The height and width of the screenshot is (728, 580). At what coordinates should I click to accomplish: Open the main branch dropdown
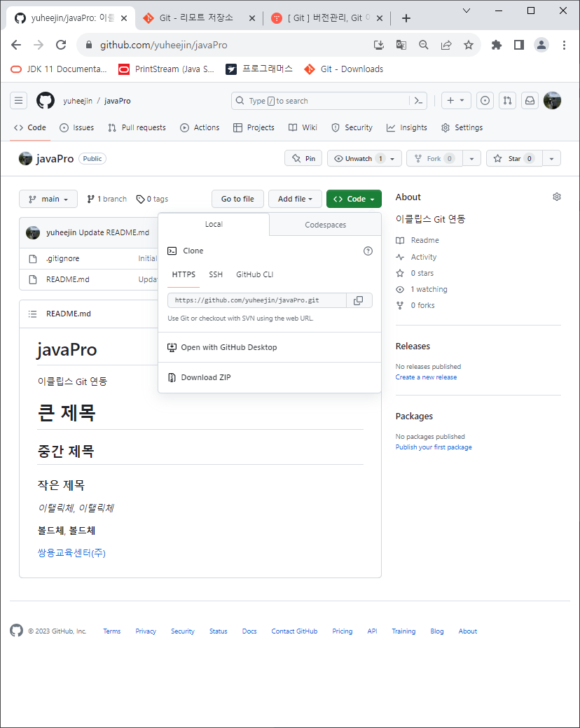[48, 199]
